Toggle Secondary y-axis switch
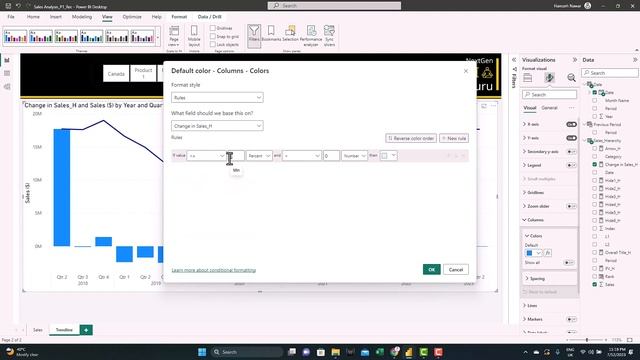The width and height of the screenshot is (640, 360). point(571,151)
